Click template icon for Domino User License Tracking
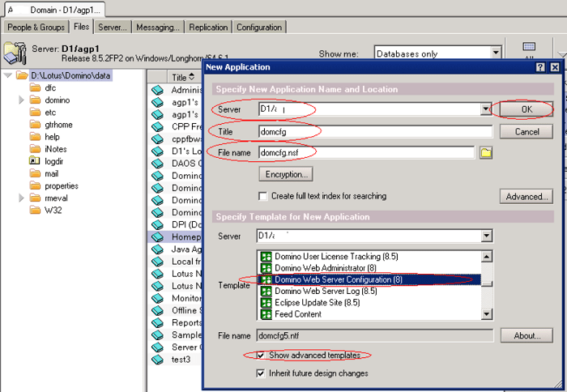The width and height of the screenshot is (567, 392). tap(266, 257)
